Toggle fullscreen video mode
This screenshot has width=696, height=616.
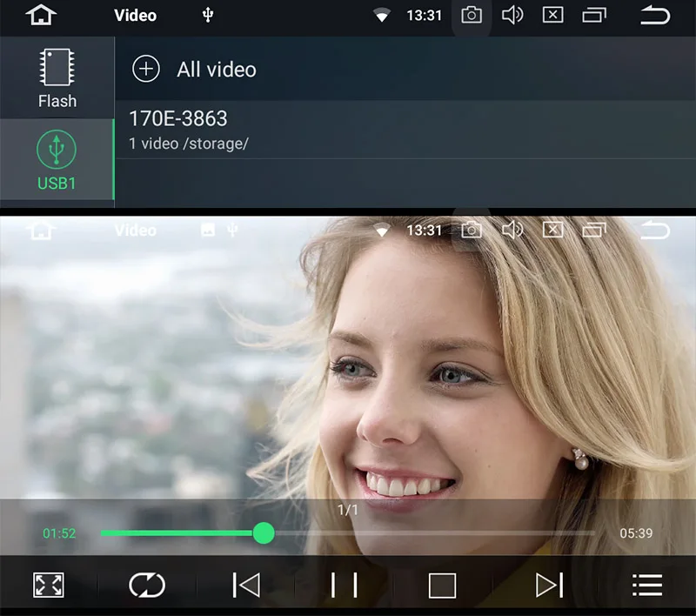pos(49,585)
